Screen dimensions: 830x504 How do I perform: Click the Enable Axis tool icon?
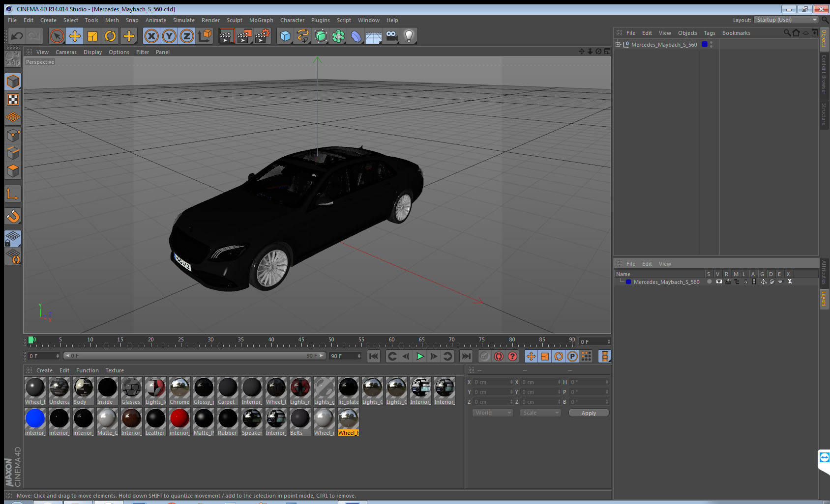pyautogui.click(x=13, y=194)
